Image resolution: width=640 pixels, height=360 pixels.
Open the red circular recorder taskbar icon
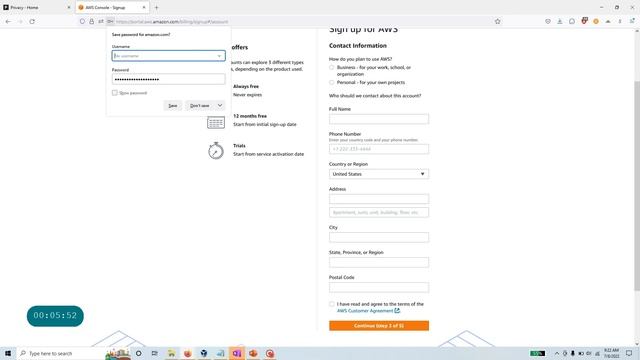(270, 353)
